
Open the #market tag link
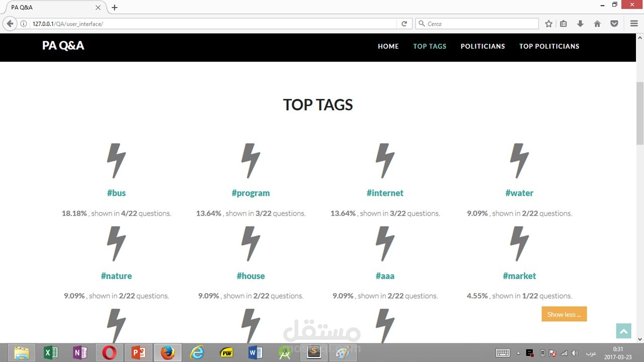[x=519, y=276]
